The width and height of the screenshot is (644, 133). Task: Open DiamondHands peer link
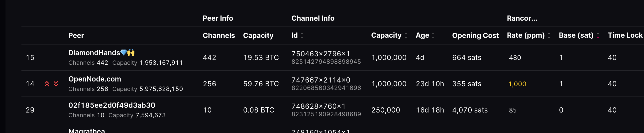click(94, 53)
